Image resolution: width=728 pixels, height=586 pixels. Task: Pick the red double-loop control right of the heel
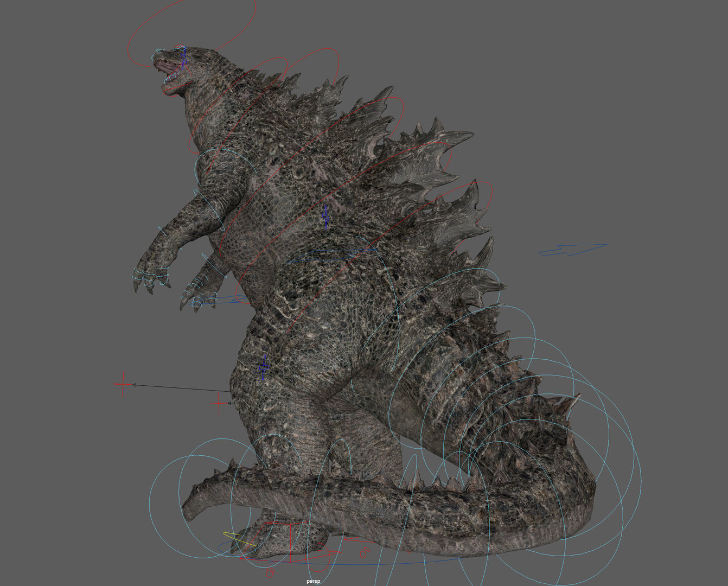[x=365, y=553]
